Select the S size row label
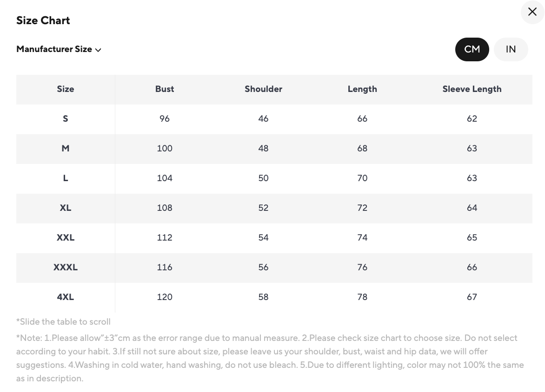Viewport: 545px width, 392px height. pyautogui.click(x=66, y=119)
